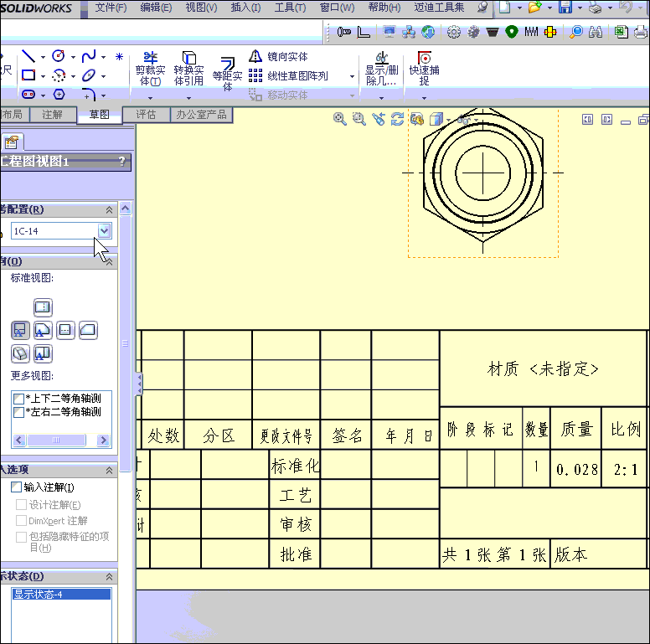Click Linear Sketch Pattern (线性草图阵列)
The height and width of the screenshot is (644, 650).
pos(289,76)
